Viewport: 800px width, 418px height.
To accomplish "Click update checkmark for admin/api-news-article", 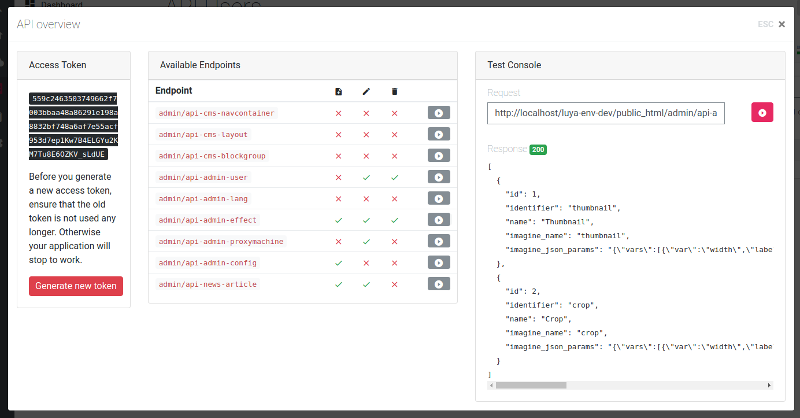I will [366, 285].
